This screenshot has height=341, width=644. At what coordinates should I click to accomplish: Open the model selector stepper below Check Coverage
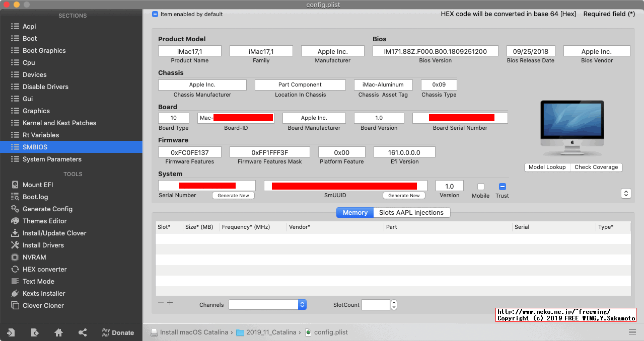pyautogui.click(x=626, y=193)
